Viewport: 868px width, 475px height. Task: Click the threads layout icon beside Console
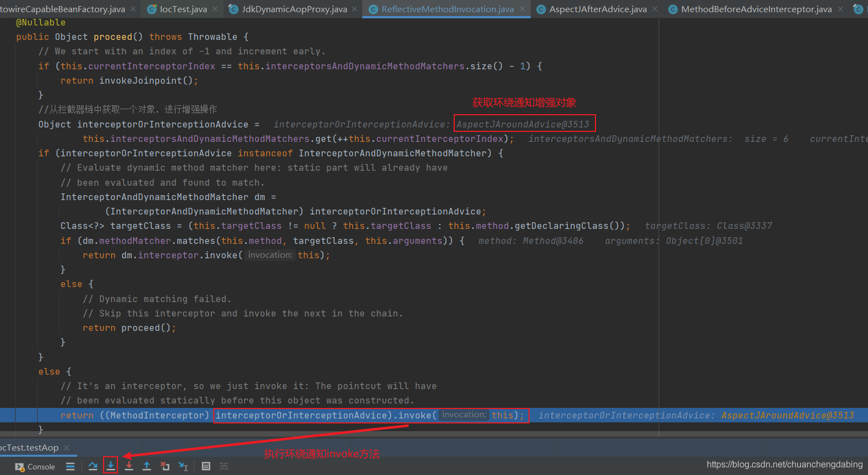70,466
